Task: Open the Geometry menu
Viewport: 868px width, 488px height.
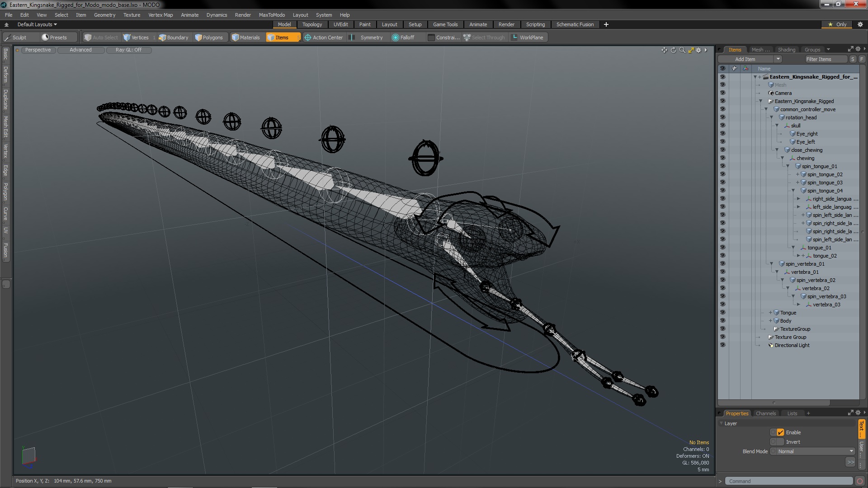Action: (104, 15)
